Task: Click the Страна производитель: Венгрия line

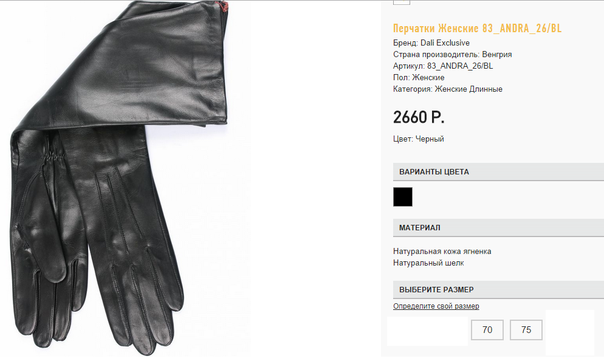Action: pyautogui.click(x=452, y=54)
